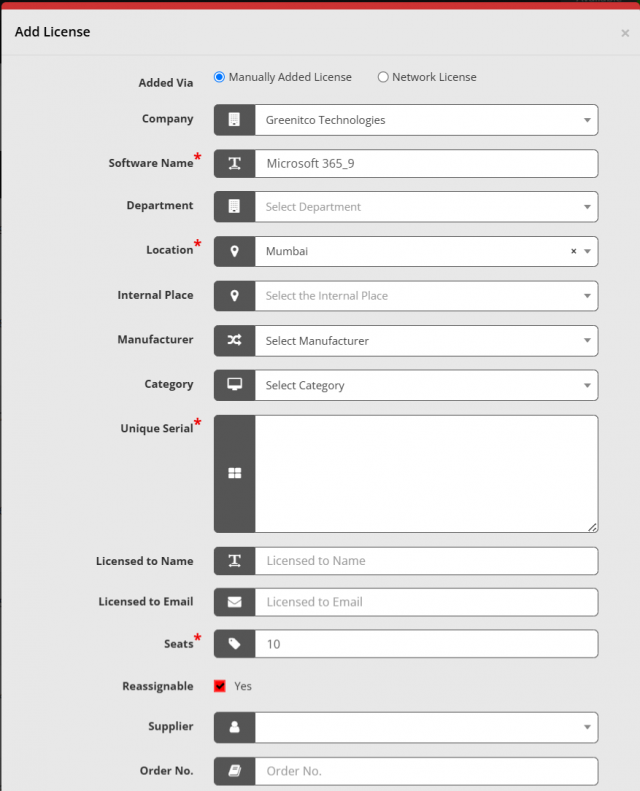Click the text icon beside Licensed to Name
This screenshot has width=640, height=791.
[x=234, y=560]
